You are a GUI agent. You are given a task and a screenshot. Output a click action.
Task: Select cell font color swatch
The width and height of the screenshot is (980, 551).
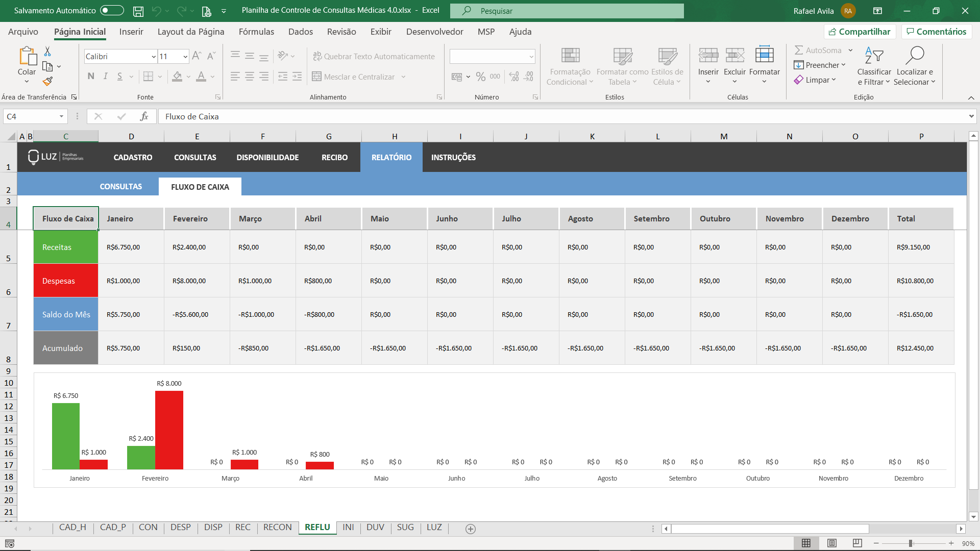coord(201,81)
